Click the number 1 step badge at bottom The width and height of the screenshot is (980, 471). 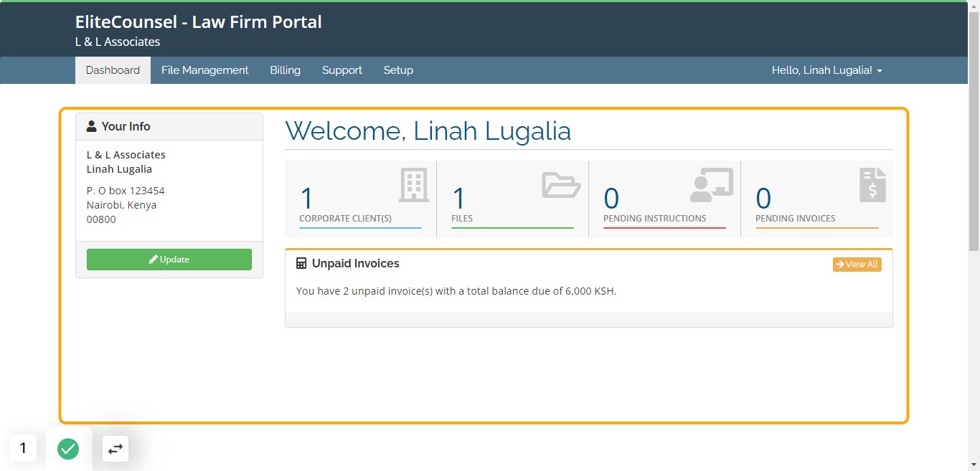[23, 448]
